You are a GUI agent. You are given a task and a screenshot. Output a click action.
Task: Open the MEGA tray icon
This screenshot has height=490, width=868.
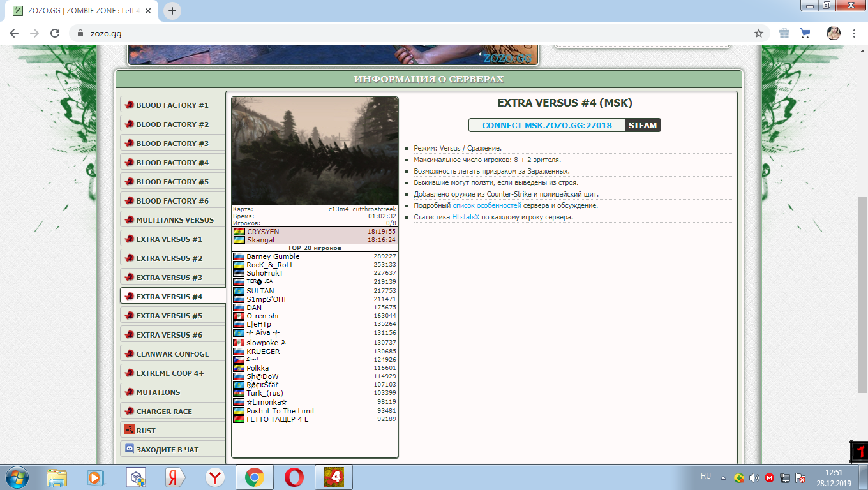(x=770, y=477)
